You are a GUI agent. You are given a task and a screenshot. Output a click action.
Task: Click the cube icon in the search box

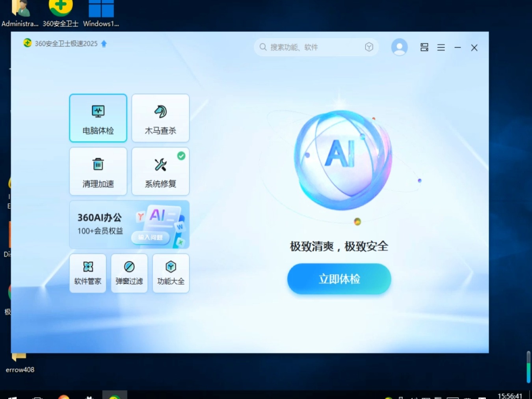(x=369, y=47)
